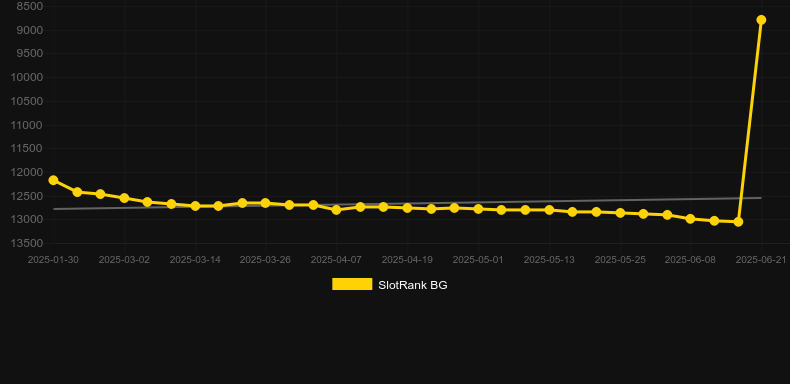Toggle the SlotRank BG legend color swatch

[352, 284]
